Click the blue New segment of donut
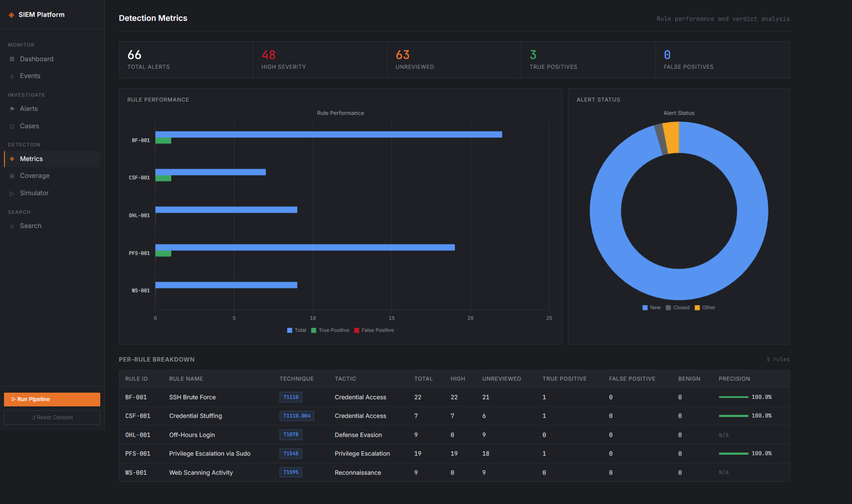 pos(679,284)
